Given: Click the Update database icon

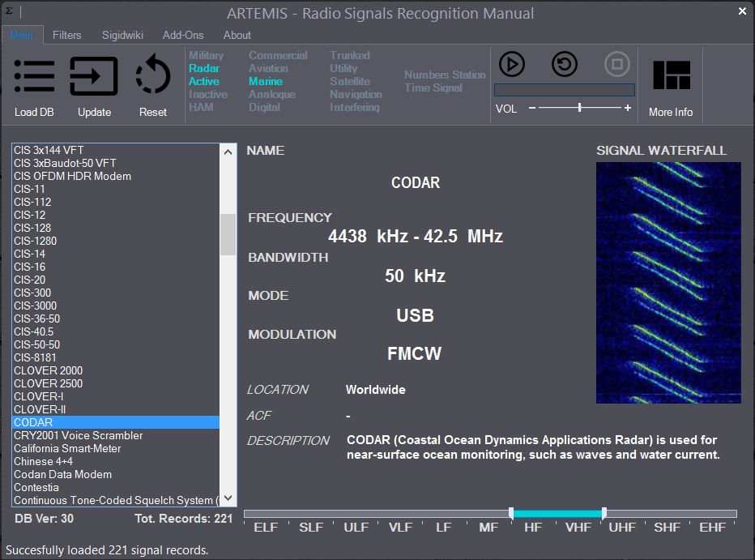Looking at the screenshot, I should pos(94,77).
